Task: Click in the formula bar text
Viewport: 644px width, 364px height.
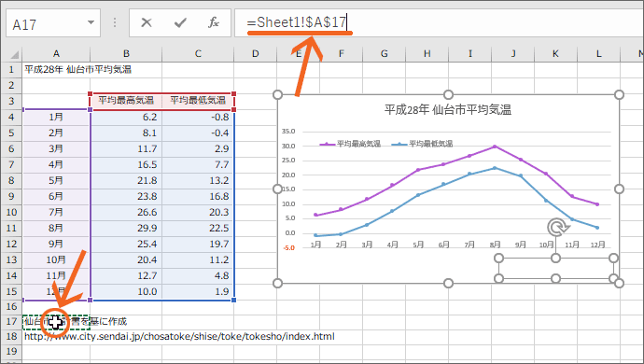Action: point(298,22)
